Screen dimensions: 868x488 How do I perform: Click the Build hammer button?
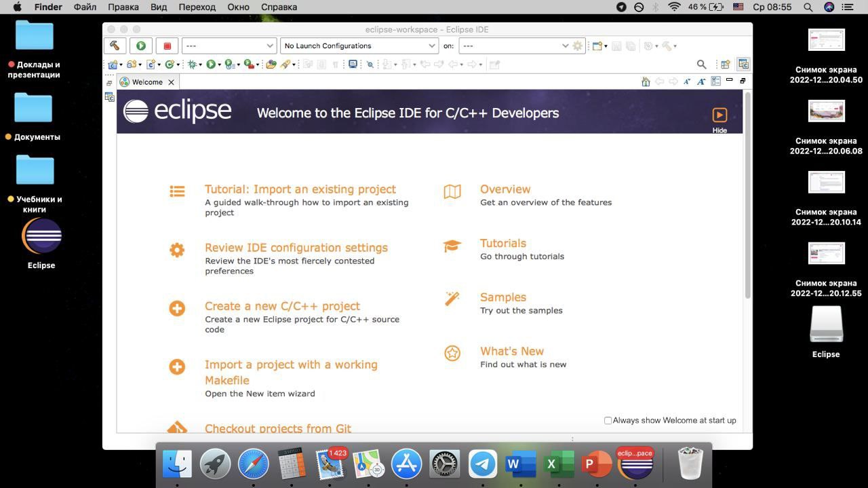pos(115,45)
